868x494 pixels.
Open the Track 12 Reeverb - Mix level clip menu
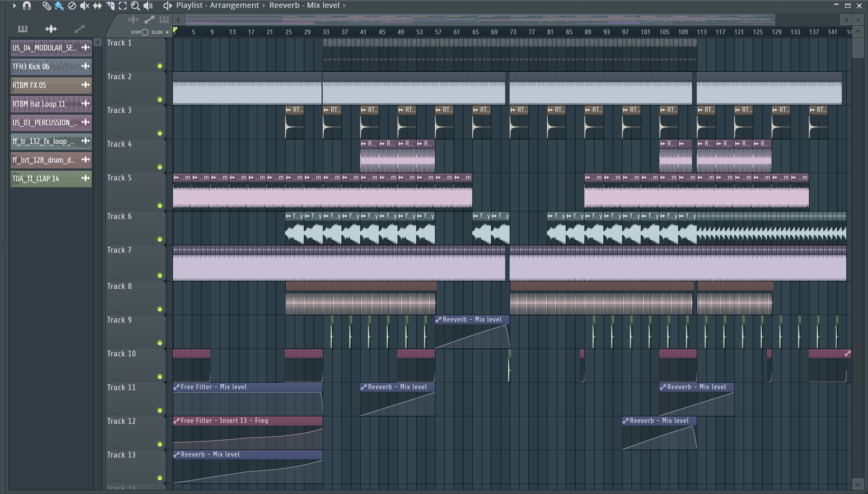tap(626, 421)
